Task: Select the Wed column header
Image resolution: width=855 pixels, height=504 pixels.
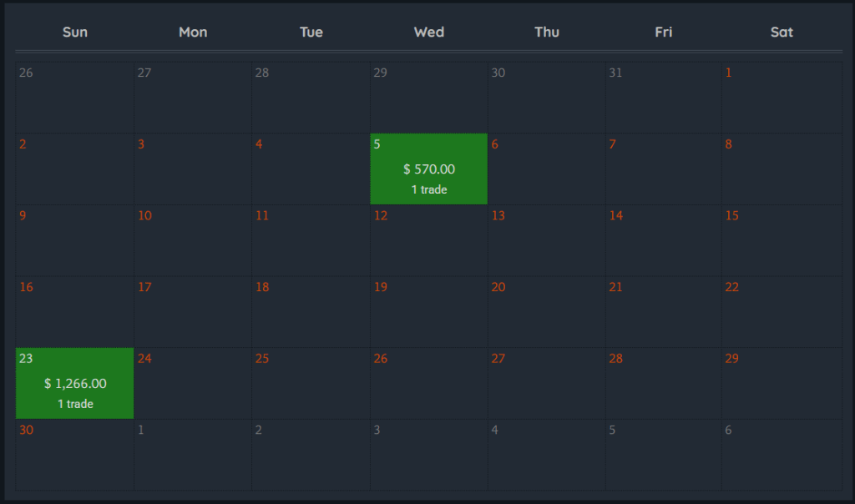Action: click(429, 33)
